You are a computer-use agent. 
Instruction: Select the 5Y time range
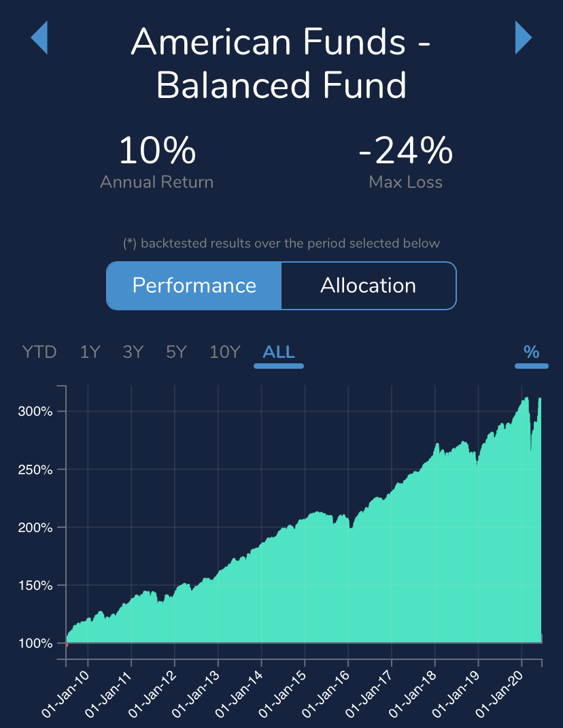pos(176,352)
